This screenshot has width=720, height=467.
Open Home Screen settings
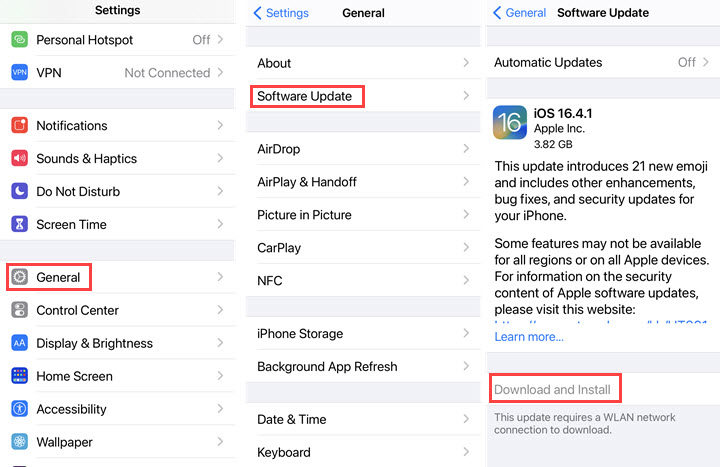point(118,376)
